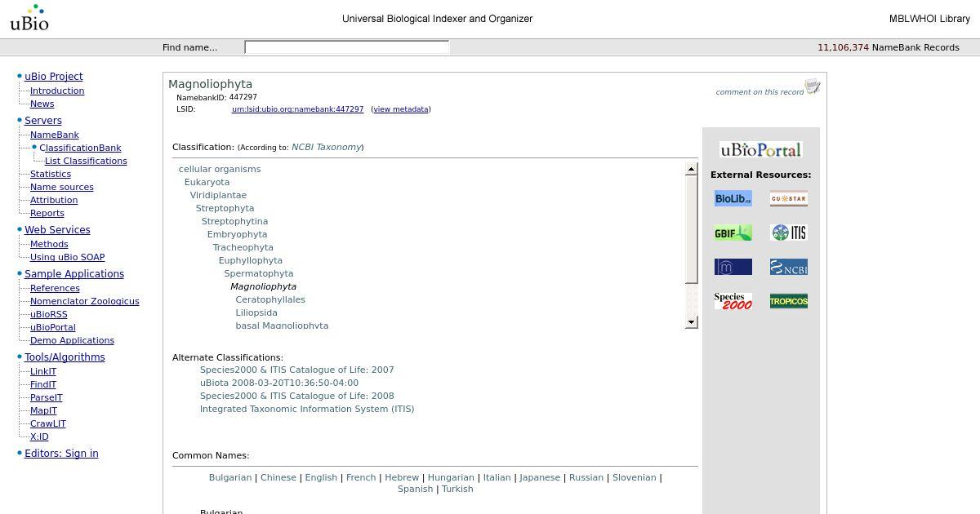Jump to Italian common names

497,477
